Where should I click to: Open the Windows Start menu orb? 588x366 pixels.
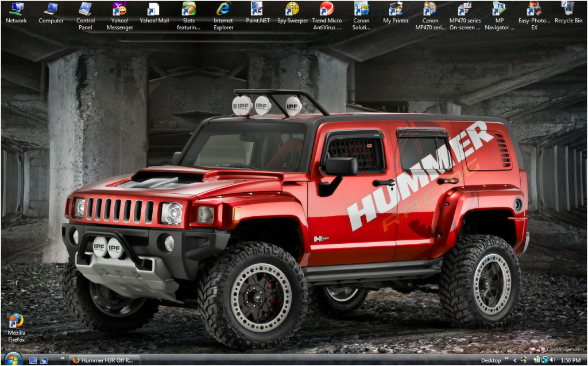[x=13, y=359]
